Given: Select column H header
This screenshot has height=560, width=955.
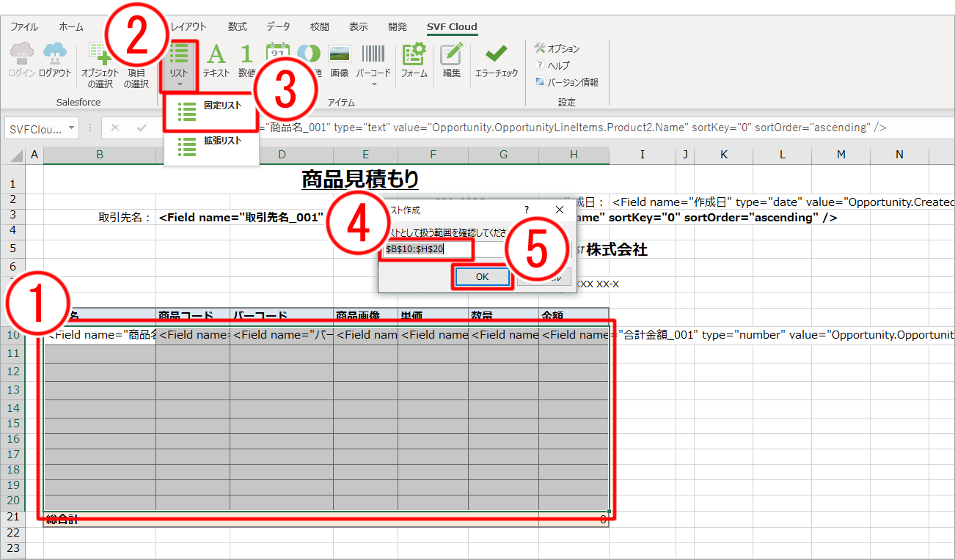Looking at the screenshot, I should (574, 155).
